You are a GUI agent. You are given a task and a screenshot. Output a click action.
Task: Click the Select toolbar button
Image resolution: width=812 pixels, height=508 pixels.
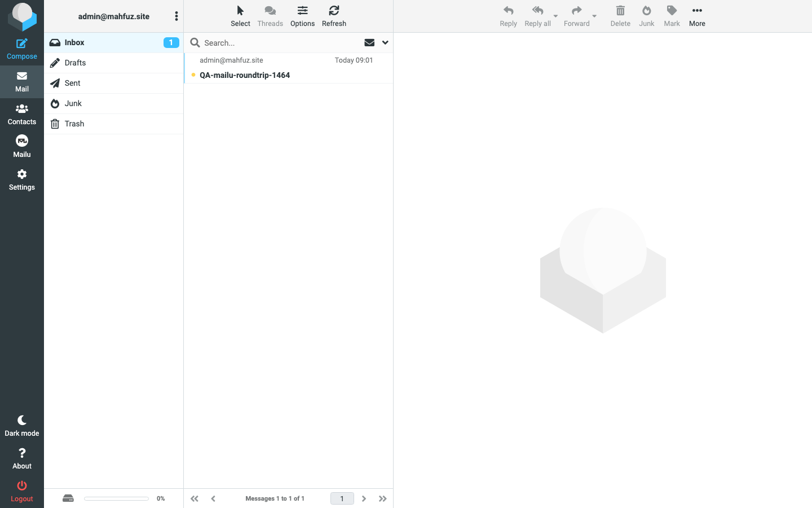(x=240, y=16)
